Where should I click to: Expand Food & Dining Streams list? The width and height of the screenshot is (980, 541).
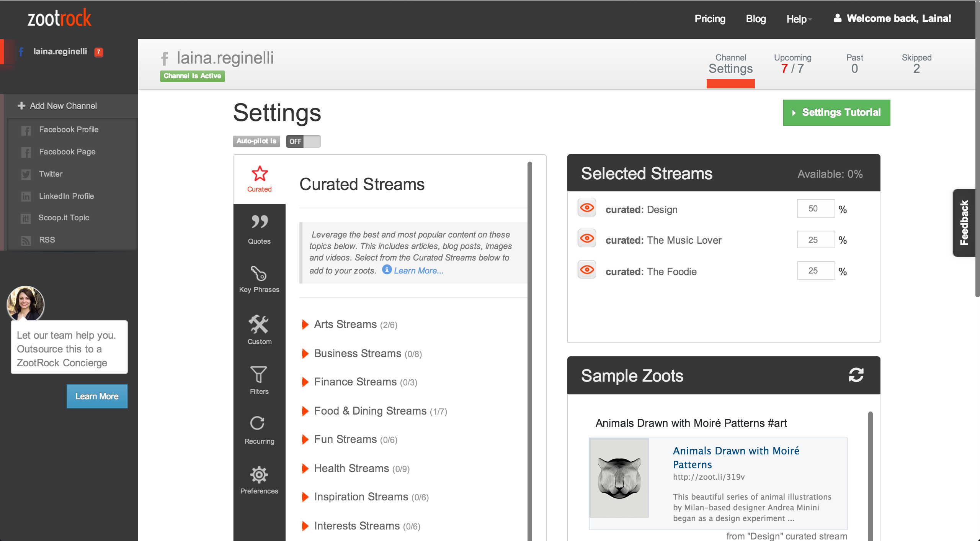click(x=370, y=411)
